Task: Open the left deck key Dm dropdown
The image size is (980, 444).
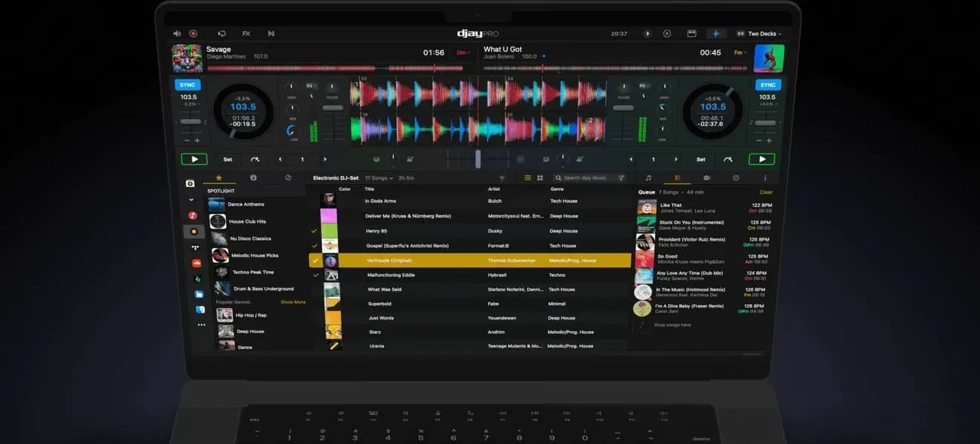Action: pos(463,53)
